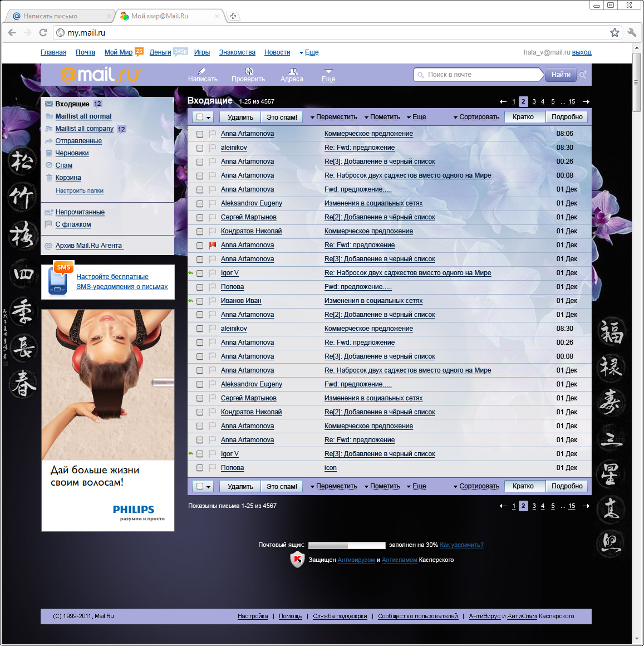Open the top Переместить dropdown
Screen dimensions: 644x646
[334, 117]
